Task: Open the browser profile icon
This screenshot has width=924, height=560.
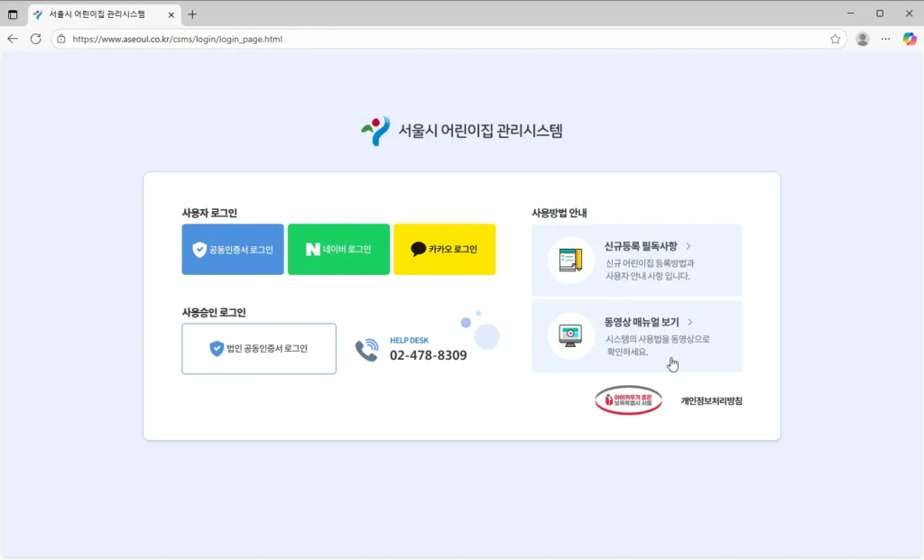Action: point(863,39)
